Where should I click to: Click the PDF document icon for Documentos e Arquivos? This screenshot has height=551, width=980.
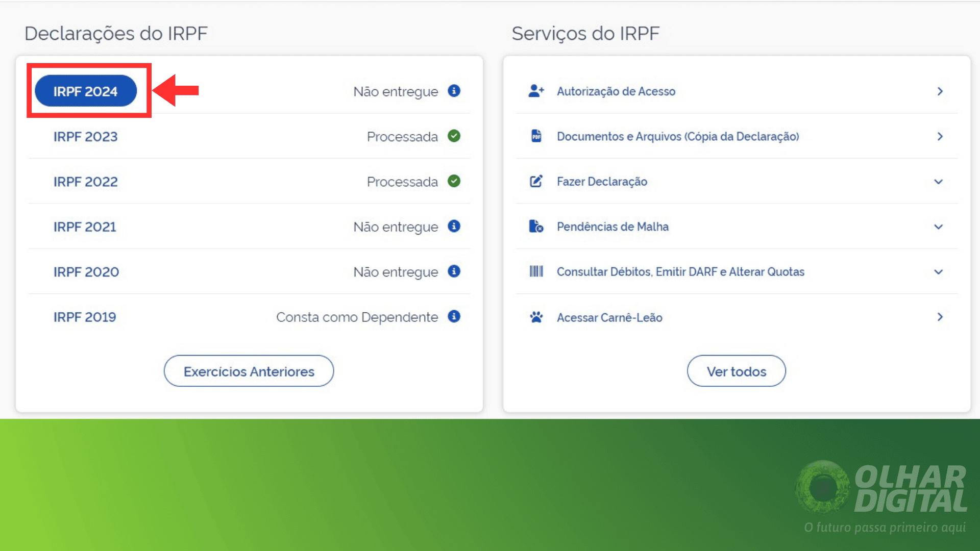coord(536,136)
